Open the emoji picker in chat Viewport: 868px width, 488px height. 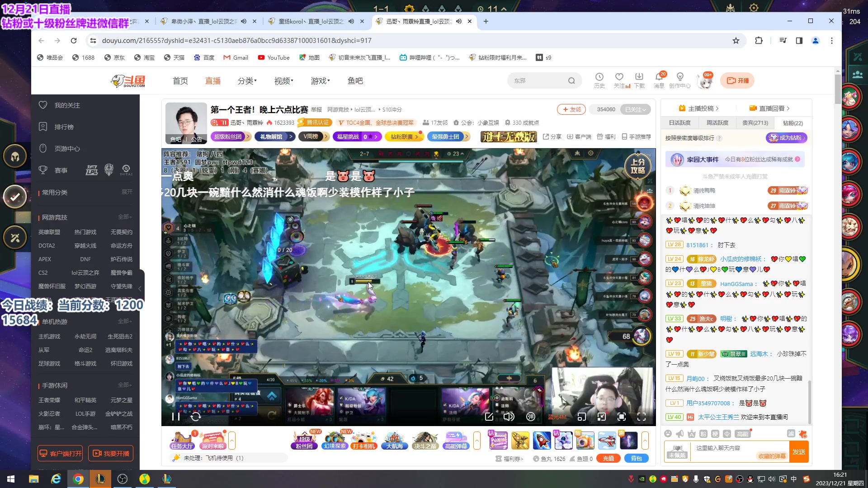668,434
